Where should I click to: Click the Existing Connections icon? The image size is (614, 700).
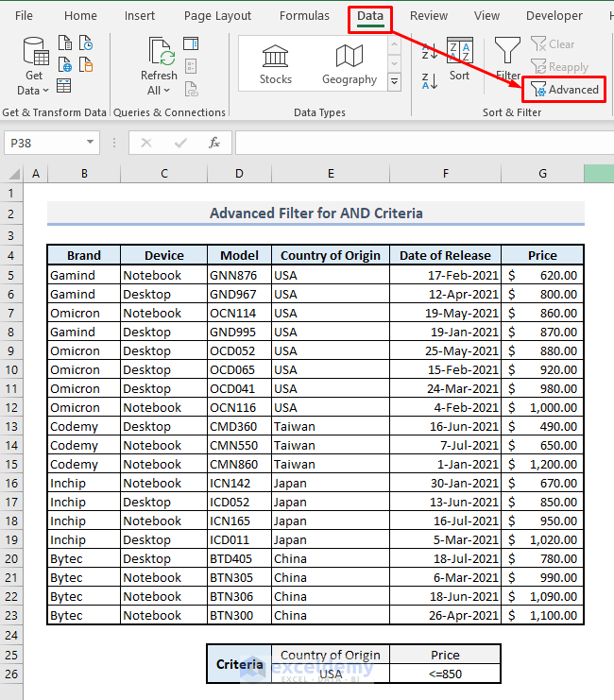tap(86, 65)
